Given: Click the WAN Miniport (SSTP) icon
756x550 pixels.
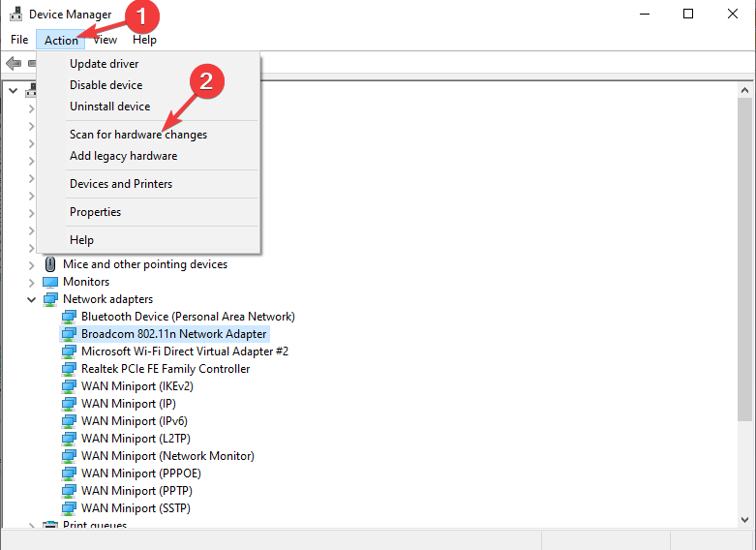Looking at the screenshot, I should [x=69, y=507].
